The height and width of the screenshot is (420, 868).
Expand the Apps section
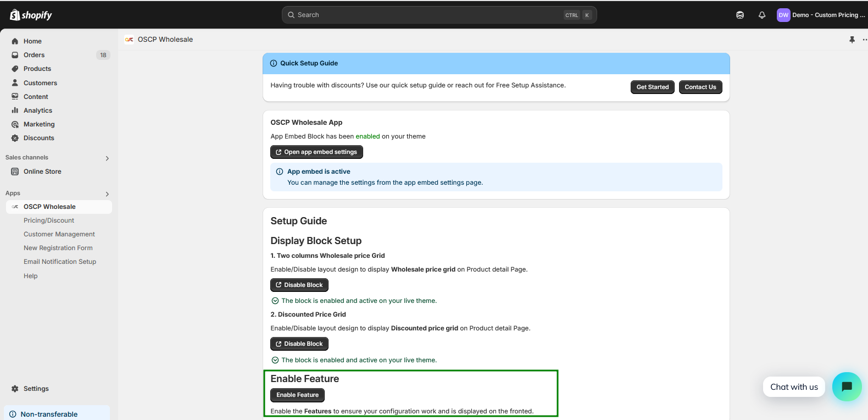click(107, 194)
